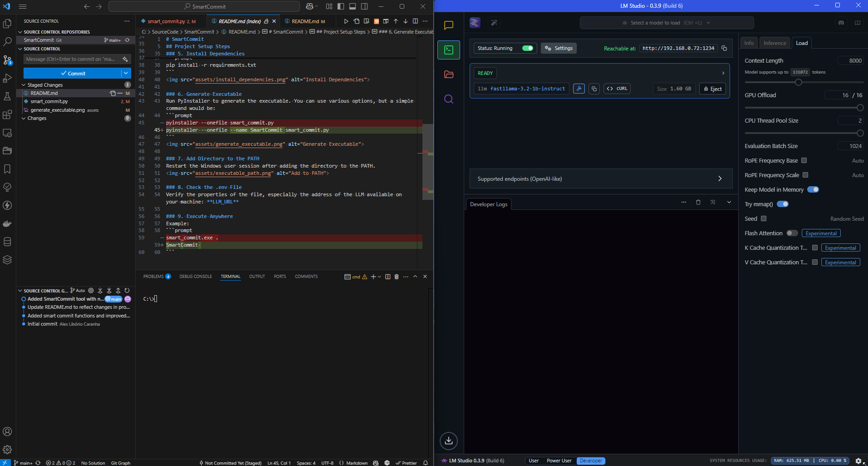868x466 pixels.
Task: Generate commit message with sparkle icon
Action: click(125, 59)
